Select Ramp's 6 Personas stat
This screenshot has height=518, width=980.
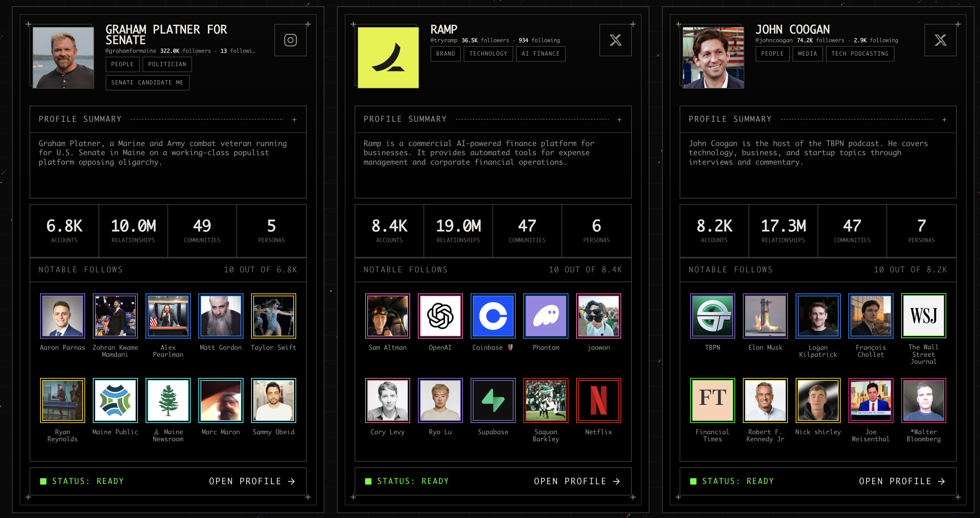pos(596,230)
